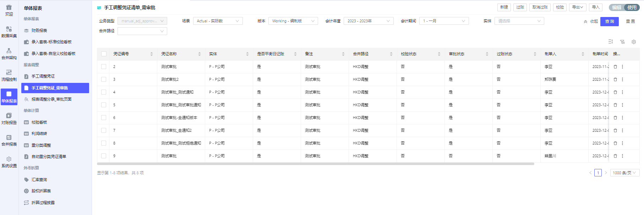Image resolution: width=644 pixels, height=215 pixels.
Task: Open the 会计年度 dropdown
Action: (x=368, y=21)
